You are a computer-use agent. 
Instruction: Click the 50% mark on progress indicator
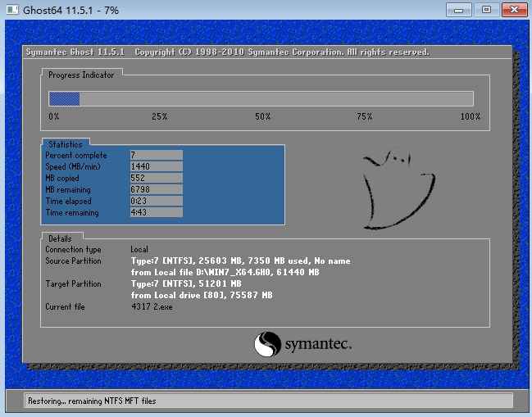coord(262,117)
